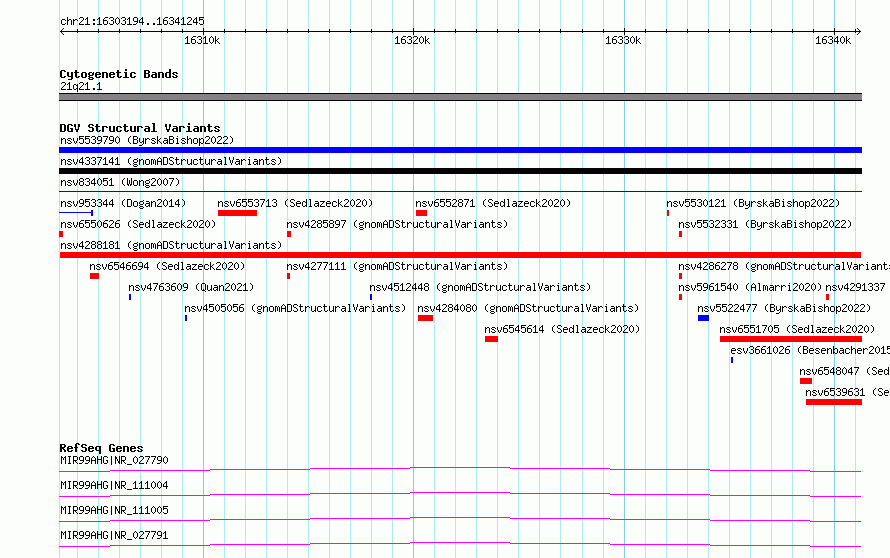The width and height of the screenshot is (890, 558).
Task: Click the 16320k ruler tick label
Action: pos(412,40)
